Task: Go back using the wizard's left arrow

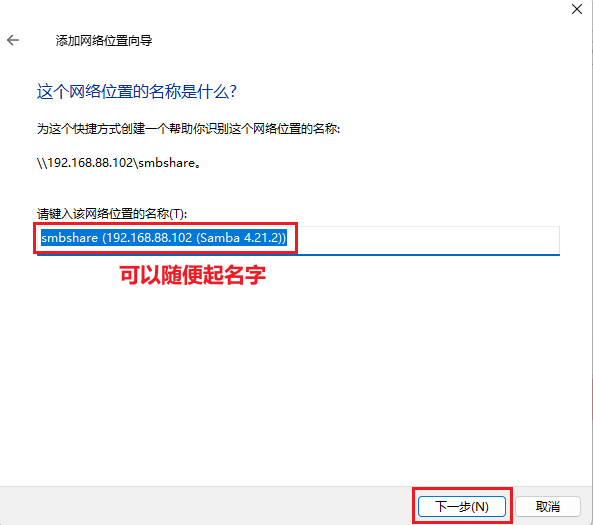Action: (x=13, y=40)
